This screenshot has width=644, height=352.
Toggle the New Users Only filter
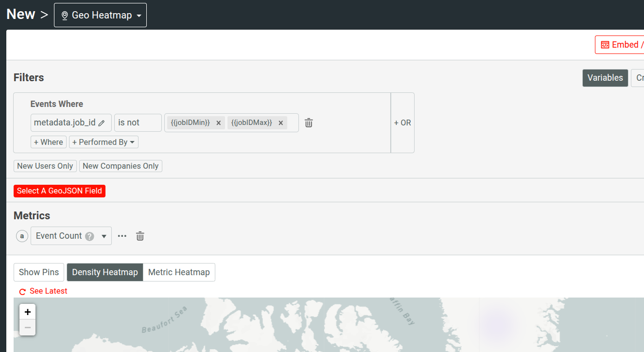45,166
